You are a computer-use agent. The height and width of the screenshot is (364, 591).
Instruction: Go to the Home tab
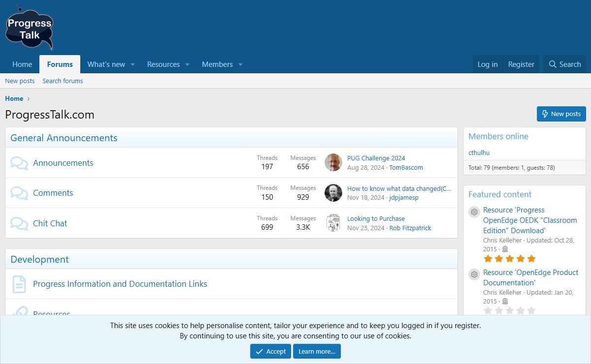(22, 64)
